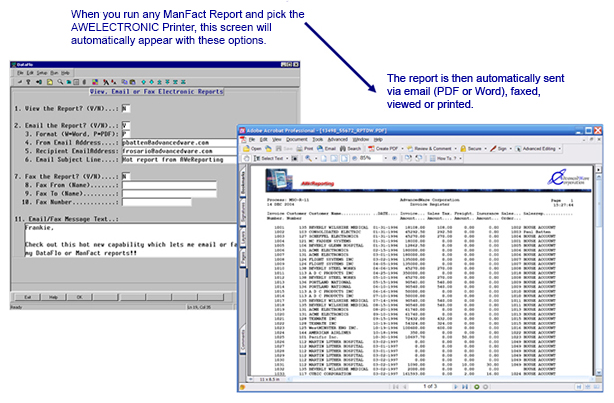
Task: Open the Advanced menu in Acrobat
Action: click(338, 139)
